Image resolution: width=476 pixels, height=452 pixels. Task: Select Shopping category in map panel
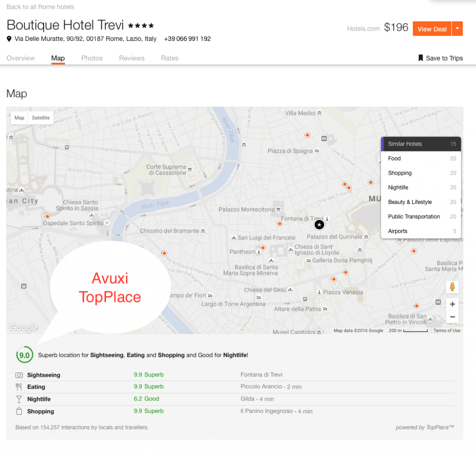click(421, 173)
